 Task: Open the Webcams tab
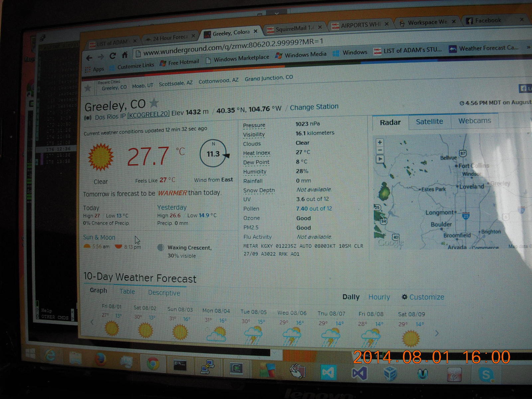474,121
